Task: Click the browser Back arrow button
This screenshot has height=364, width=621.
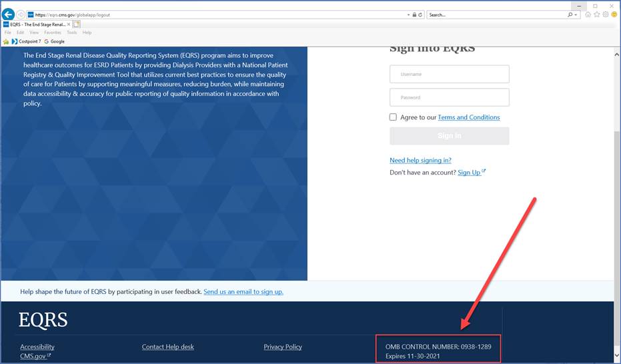Action: coord(9,14)
